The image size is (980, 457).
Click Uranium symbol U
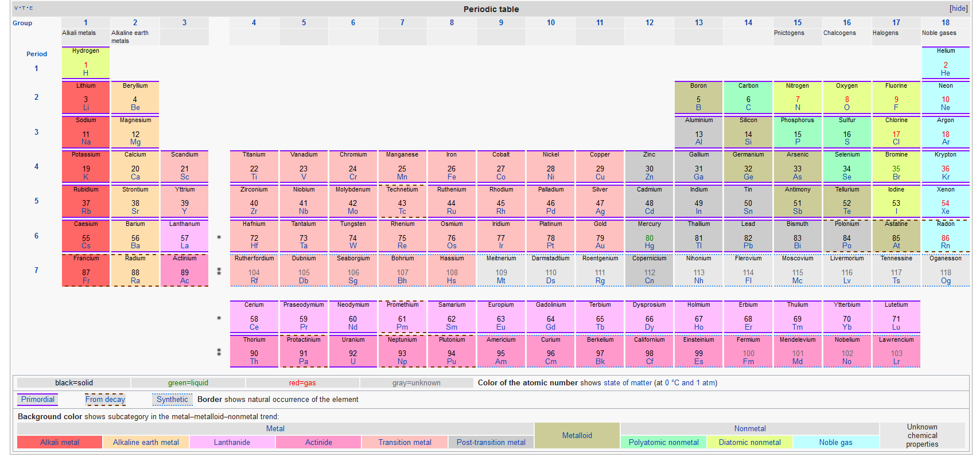point(353,362)
